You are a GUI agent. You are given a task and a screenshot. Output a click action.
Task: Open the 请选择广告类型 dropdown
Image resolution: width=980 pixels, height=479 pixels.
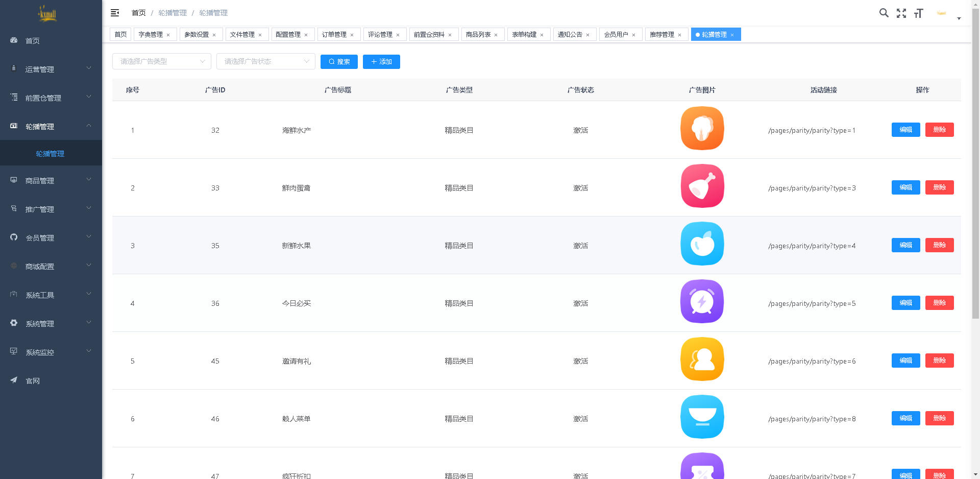click(x=161, y=61)
